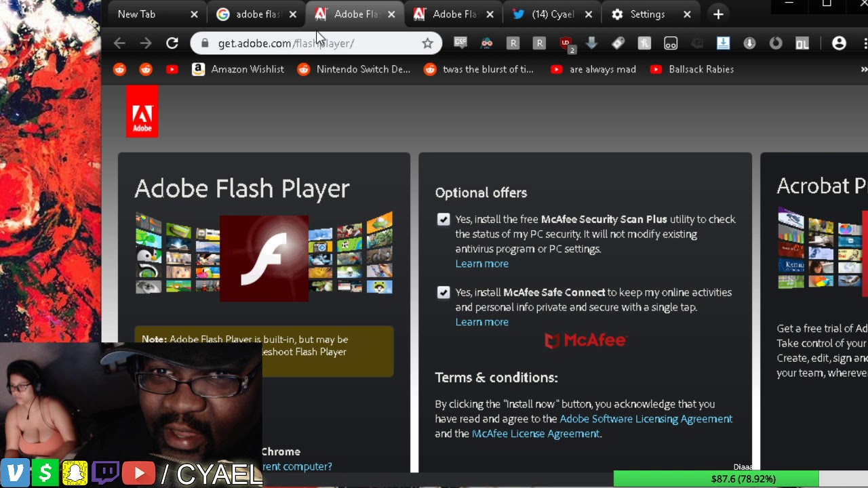Viewport: 868px width, 488px height.
Task: Open the McAfee License Agreement link
Action: pos(536,434)
